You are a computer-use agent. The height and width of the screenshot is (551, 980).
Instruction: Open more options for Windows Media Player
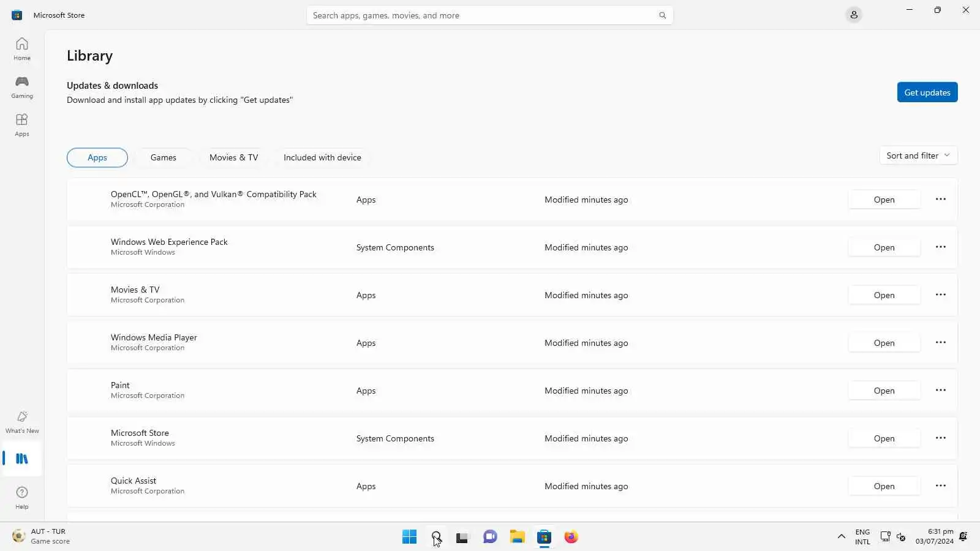pyautogui.click(x=941, y=342)
